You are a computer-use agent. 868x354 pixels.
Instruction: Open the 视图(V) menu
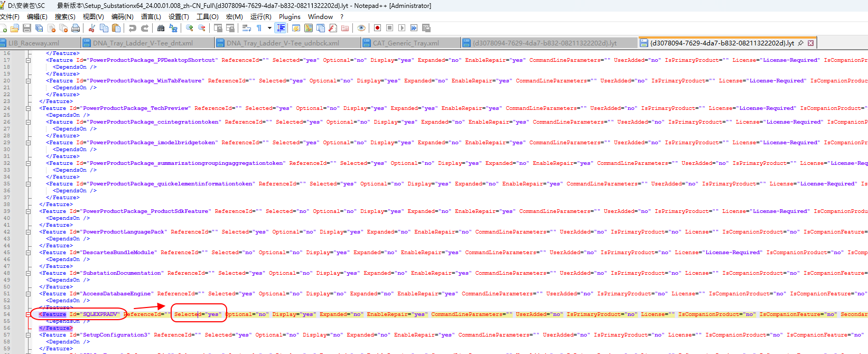93,17
